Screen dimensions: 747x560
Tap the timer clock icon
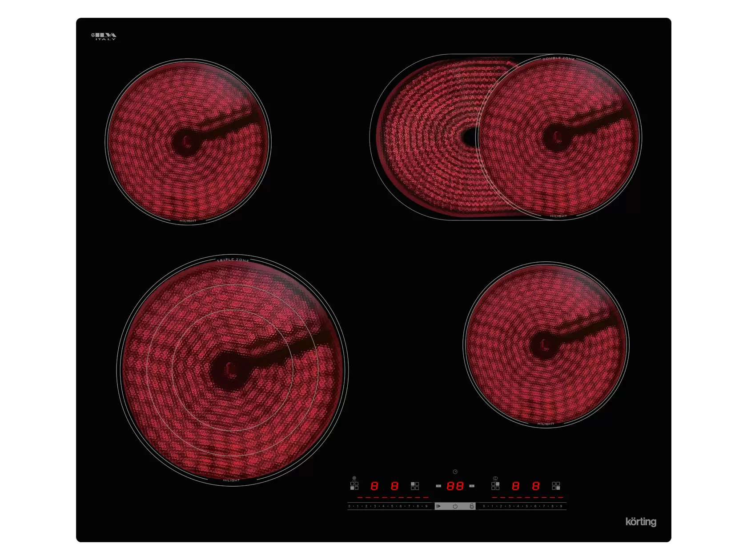click(x=455, y=472)
